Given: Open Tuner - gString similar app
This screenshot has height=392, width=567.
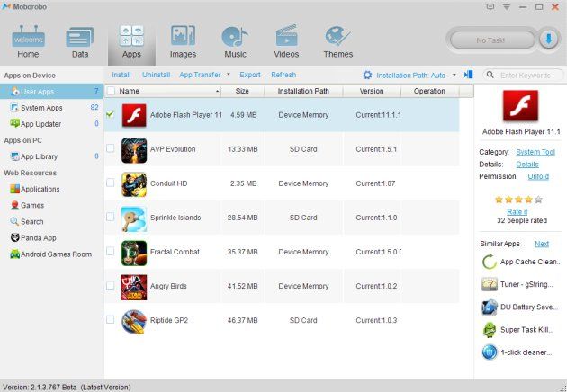Looking at the screenshot, I should [517, 284].
